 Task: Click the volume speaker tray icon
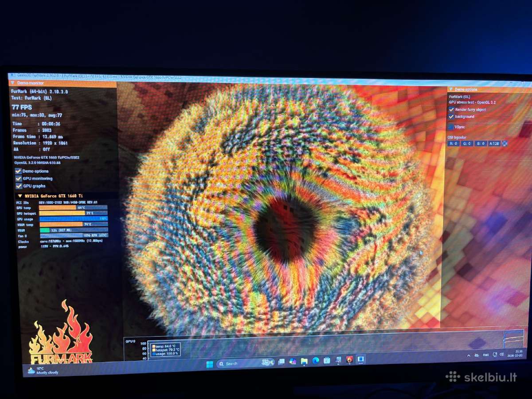(x=501, y=354)
